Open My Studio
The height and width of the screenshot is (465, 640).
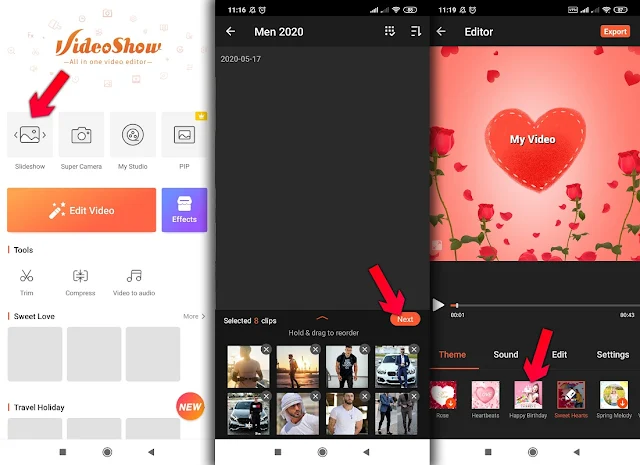[133, 135]
